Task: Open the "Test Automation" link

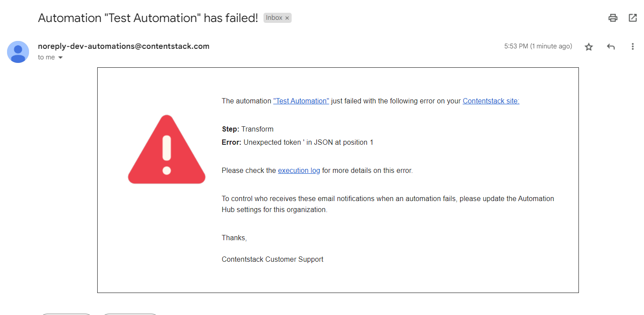Action: pyautogui.click(x=301, y=101)
